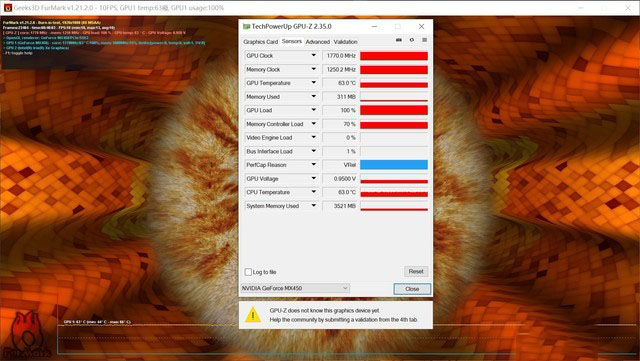Go to the Validation tab
This screenshot has width=640, height=361.
[x=345, y=42]
